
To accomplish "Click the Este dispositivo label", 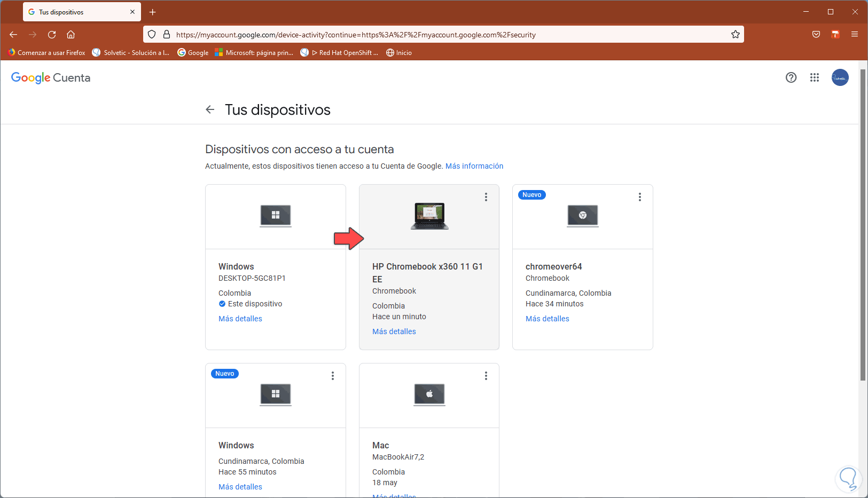I will pos(255,304).
